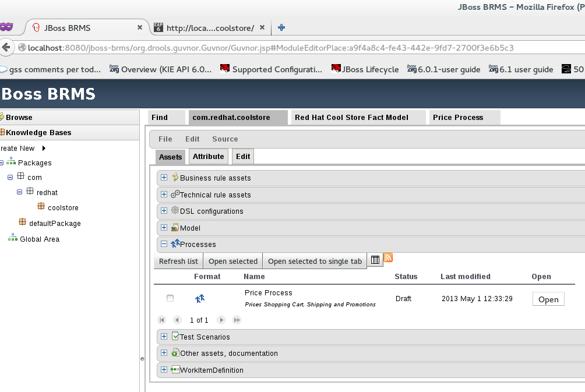
Task: Open the 6.1 user guide bookmark
Action: click(x=521, y=69)
